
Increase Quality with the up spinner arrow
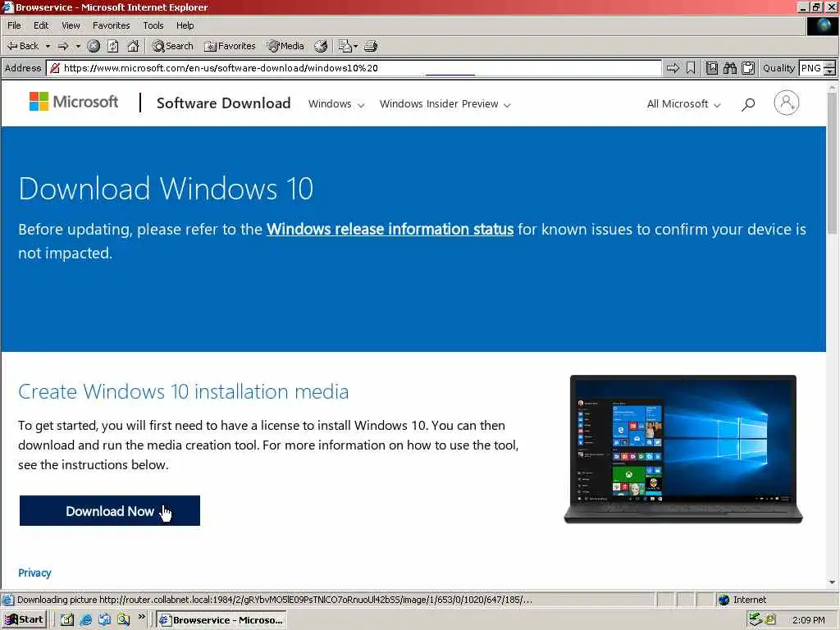coord(829,65)
